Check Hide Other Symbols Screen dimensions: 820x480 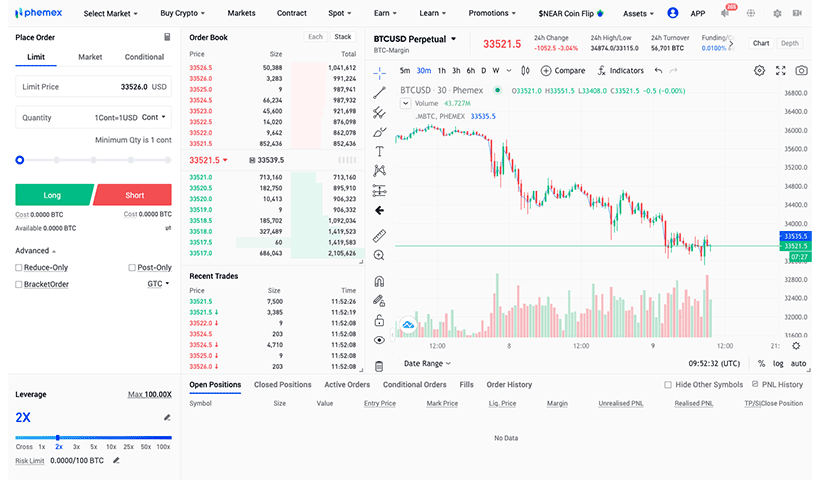668,385
